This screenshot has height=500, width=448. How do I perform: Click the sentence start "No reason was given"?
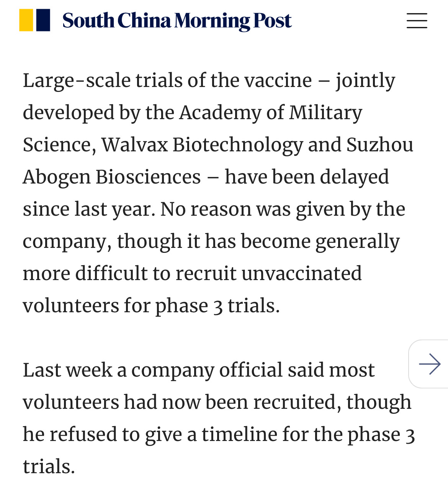(x=226, y=210)
